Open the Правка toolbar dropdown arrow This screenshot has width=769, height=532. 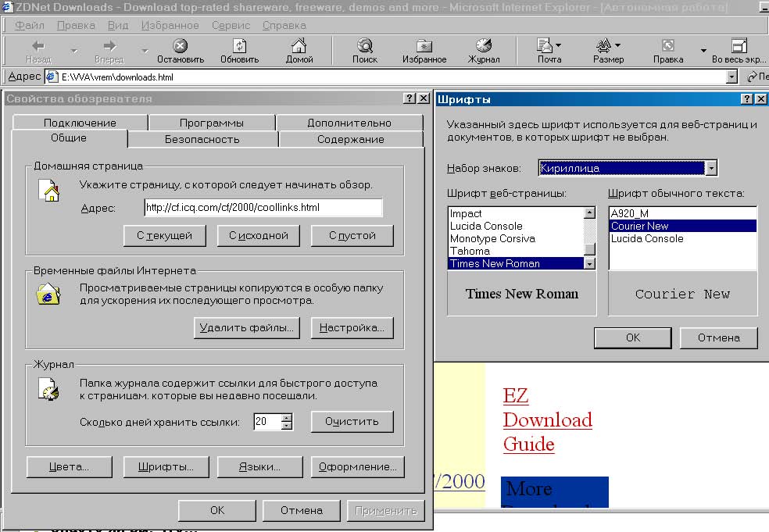coord(703,51)
